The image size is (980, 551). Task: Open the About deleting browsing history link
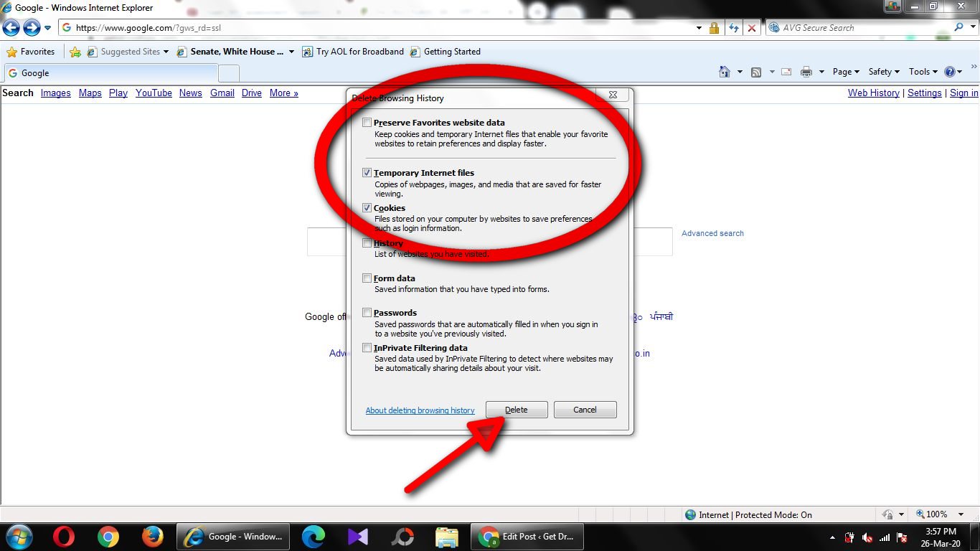pos(420,410)
